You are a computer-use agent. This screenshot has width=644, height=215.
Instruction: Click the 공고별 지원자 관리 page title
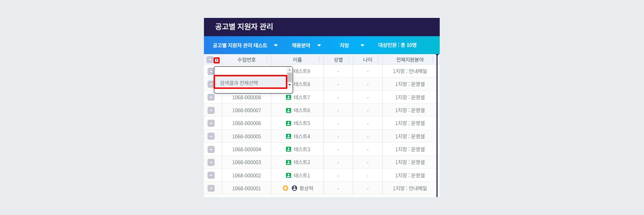pos(244,27)
